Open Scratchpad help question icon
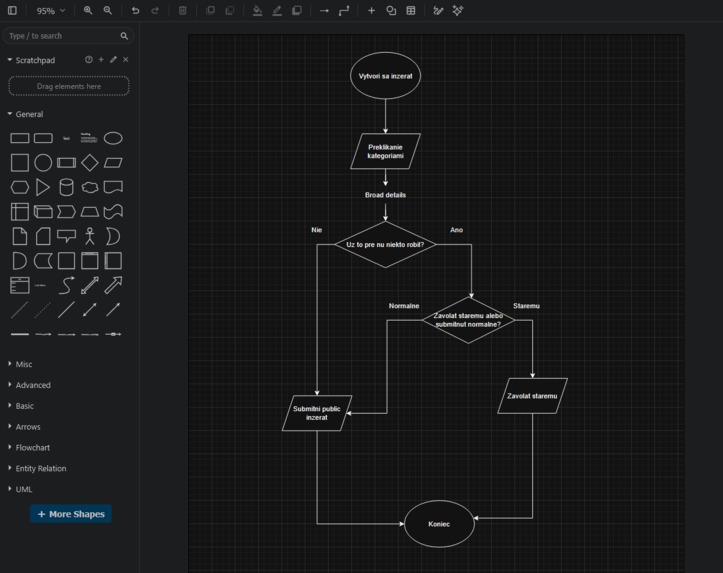Viewport: 723px width, 573px height. tap(89, 59)
